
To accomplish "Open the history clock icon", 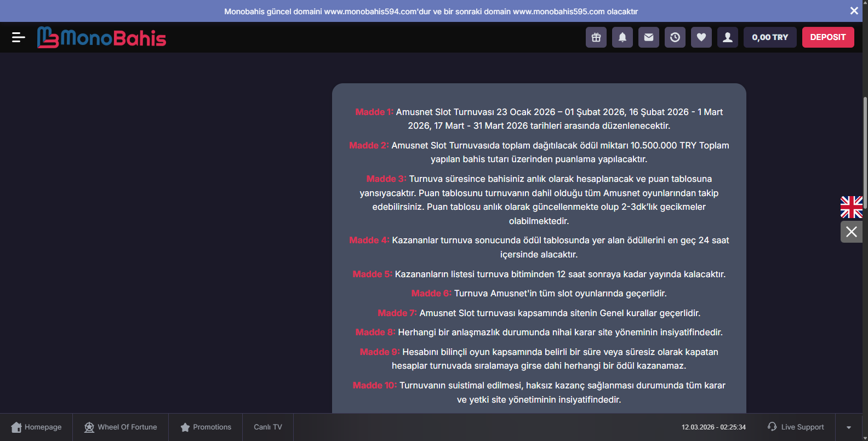I will click(675, 37).
